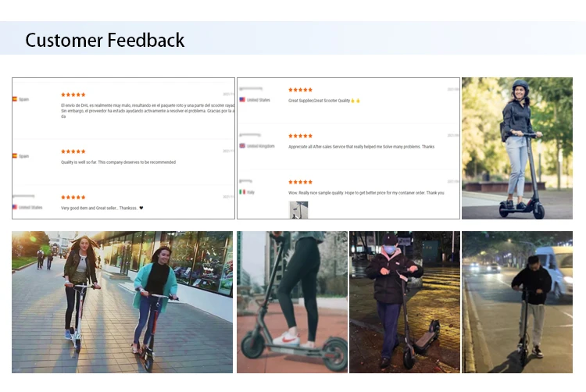This screenshot has height=392, width=586.
Task: Click the Spain flag beside the quality review
Action: (15, 156)
